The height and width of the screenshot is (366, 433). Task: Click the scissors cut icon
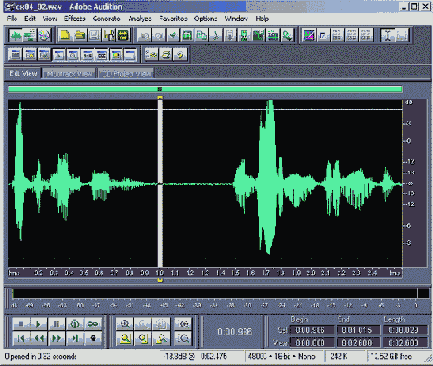216,35
